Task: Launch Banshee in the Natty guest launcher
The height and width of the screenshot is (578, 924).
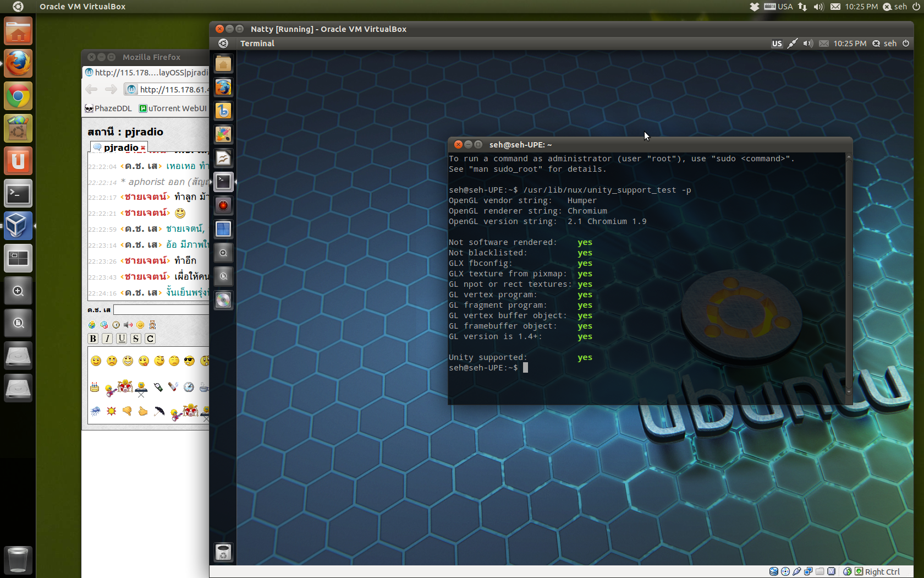Action: (x=223, y=111)
